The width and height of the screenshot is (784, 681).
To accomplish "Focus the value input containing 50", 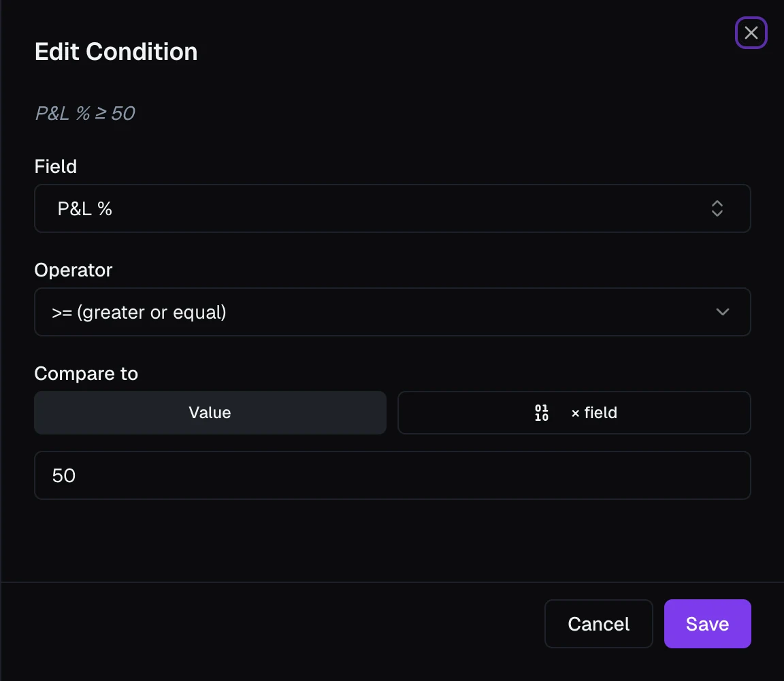I will [x=393, y=475].
